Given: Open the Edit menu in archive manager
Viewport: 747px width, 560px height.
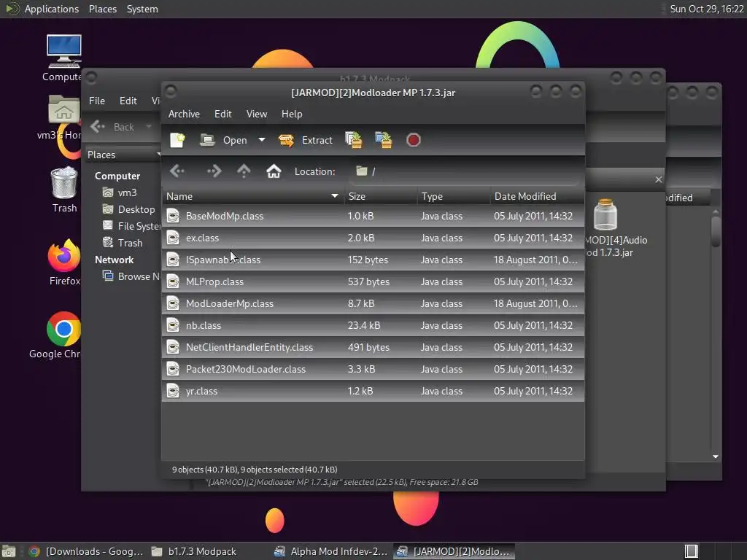Looking at the screenshot, I should point(222,114).
